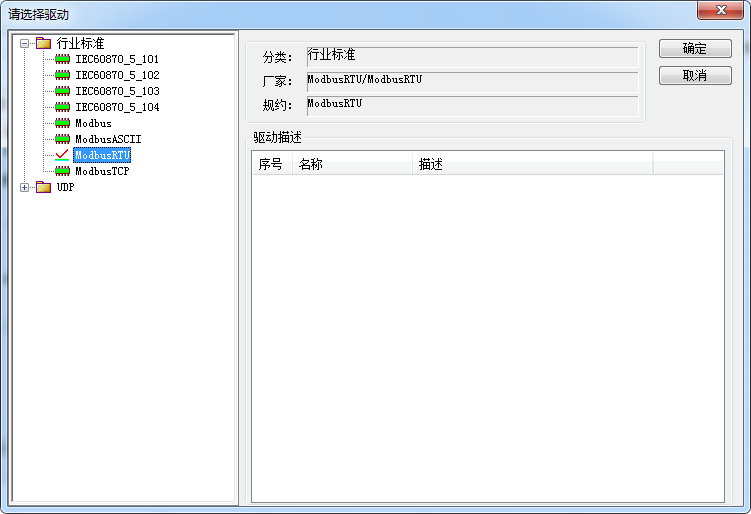
Task: Click the IEC60870_5_102 driver chip icon
Action: click(62, 75)
